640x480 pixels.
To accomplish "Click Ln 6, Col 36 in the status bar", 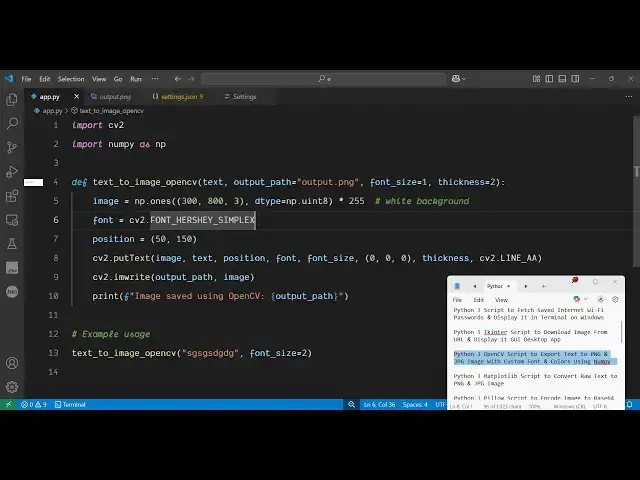I will pyautogui.click(x=379, y=404).
